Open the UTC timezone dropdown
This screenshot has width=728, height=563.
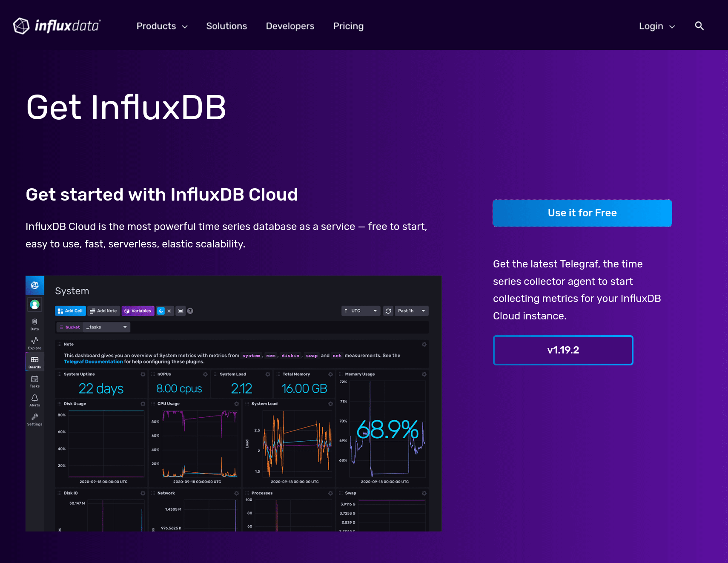360,311
